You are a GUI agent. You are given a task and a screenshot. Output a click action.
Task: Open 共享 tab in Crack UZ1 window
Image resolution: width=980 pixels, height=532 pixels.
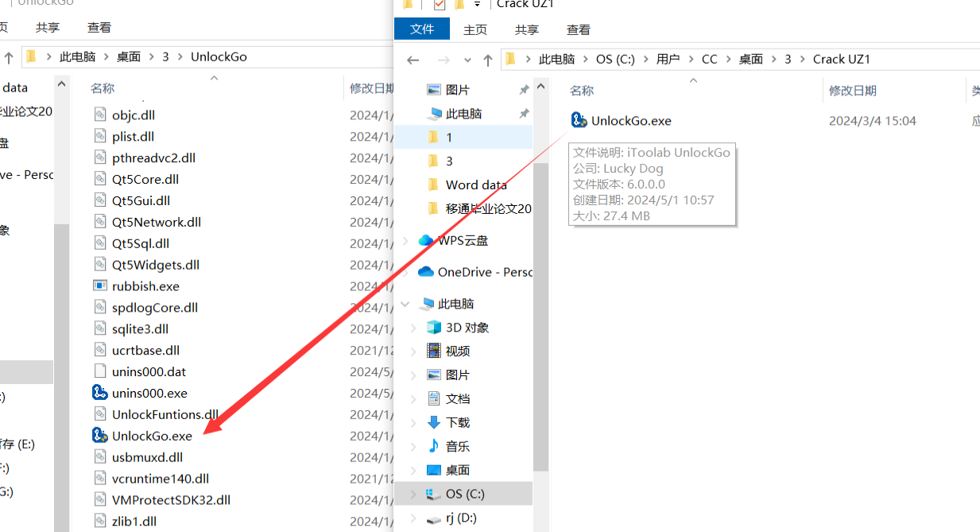tap(526, 29)
